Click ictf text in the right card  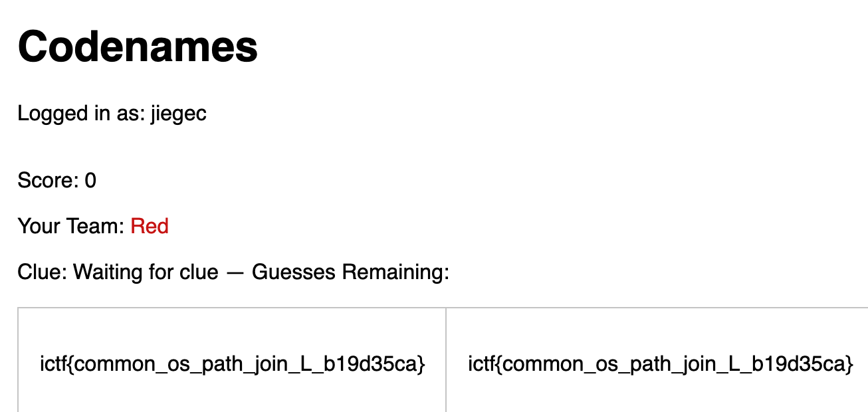[481, 364]
